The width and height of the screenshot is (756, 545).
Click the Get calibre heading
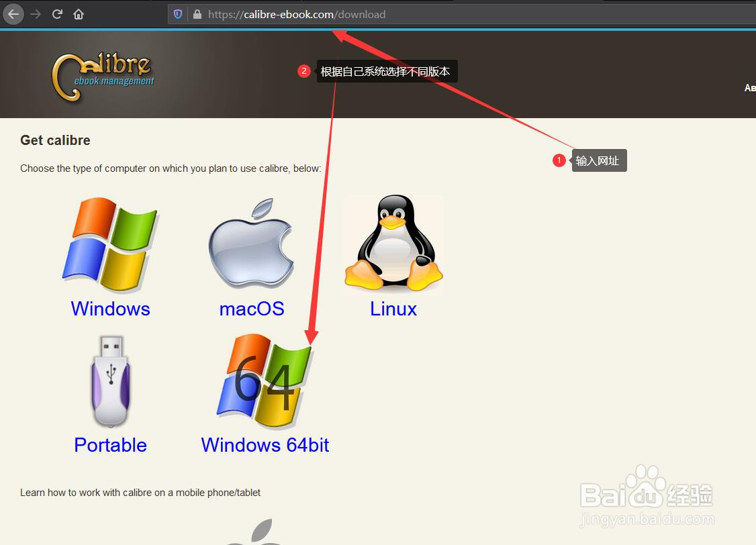click(x=56, y=140)
